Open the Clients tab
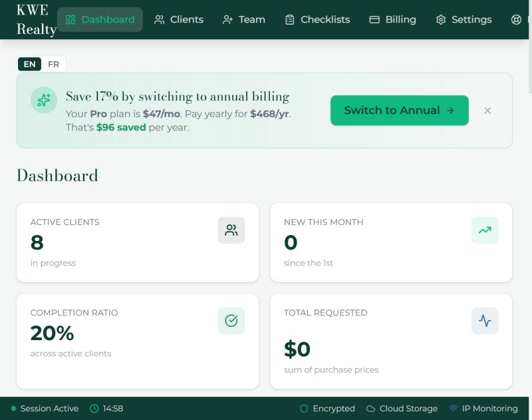This screenshot has height=420, width=532. (x=179, y=20)
